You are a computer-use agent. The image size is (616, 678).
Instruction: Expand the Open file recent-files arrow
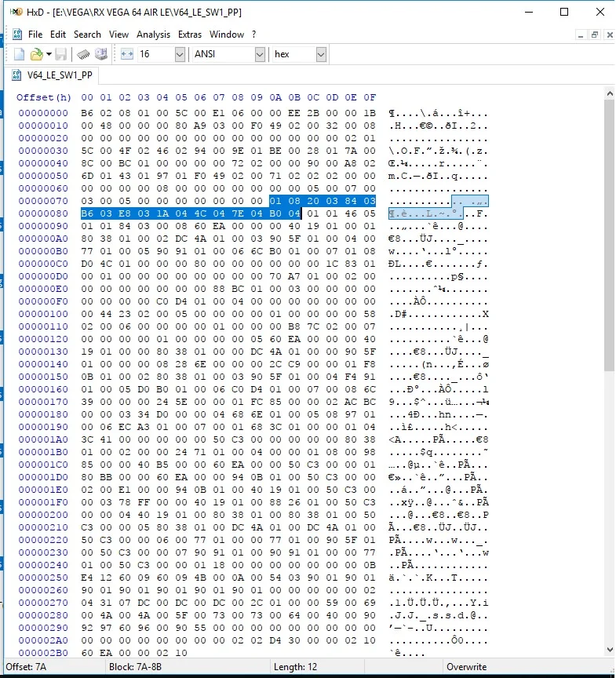pos(49,54)
